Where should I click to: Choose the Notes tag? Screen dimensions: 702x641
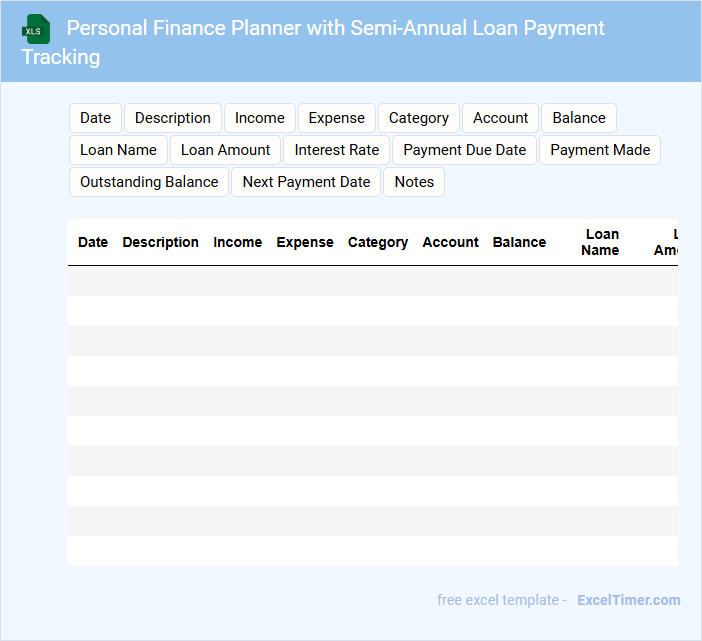[x=414, y=182]
